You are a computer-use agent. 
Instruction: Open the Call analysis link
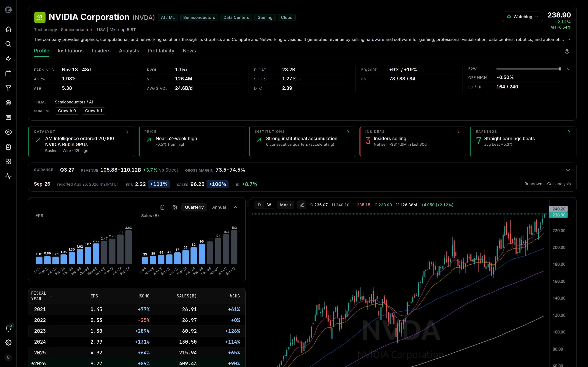[559, 184]
